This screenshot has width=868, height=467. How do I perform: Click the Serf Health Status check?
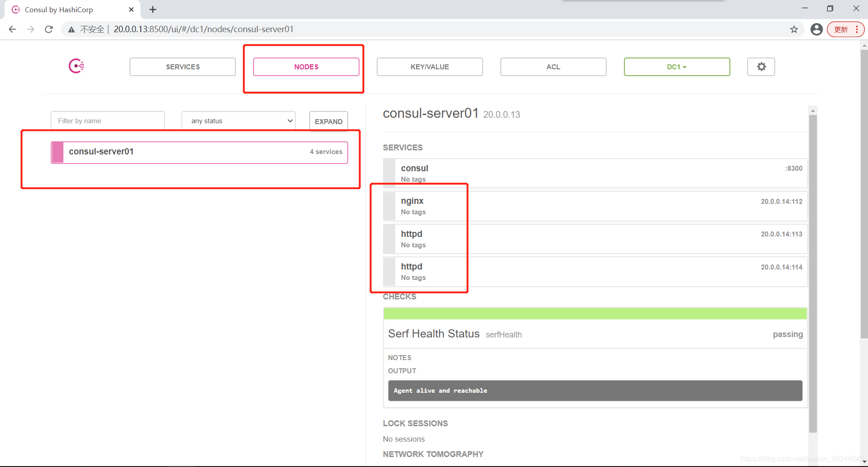[x=595, y=334]
